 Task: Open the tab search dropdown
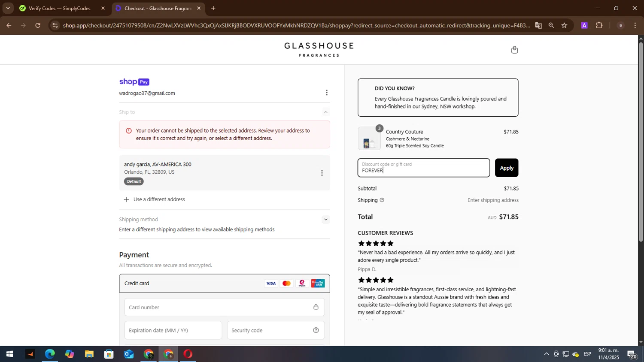[x=8, y=8]
